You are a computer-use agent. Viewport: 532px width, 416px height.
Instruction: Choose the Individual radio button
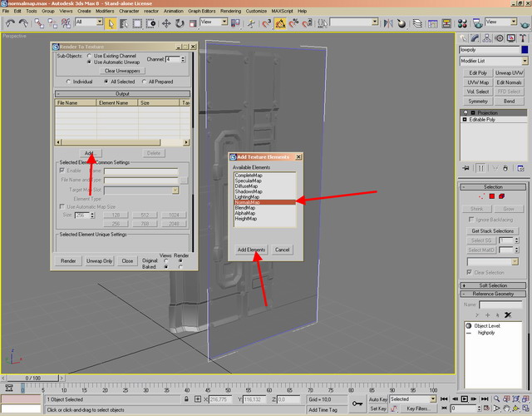[69, 82]
